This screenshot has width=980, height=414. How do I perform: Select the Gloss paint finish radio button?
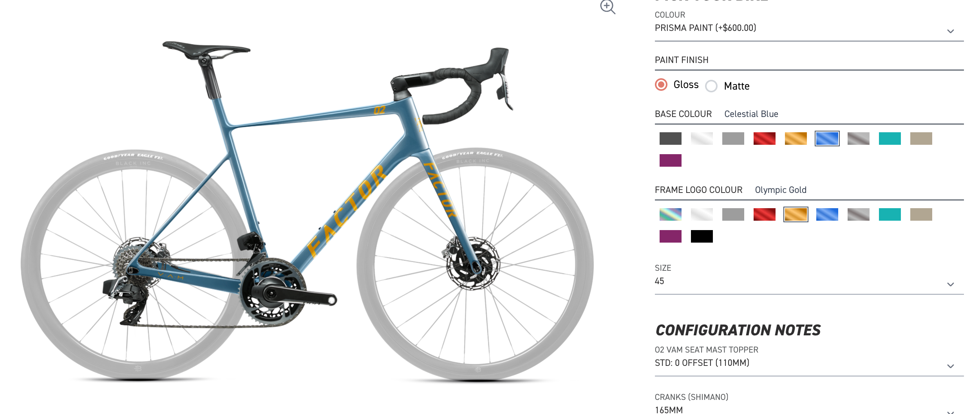pos(661,85)
